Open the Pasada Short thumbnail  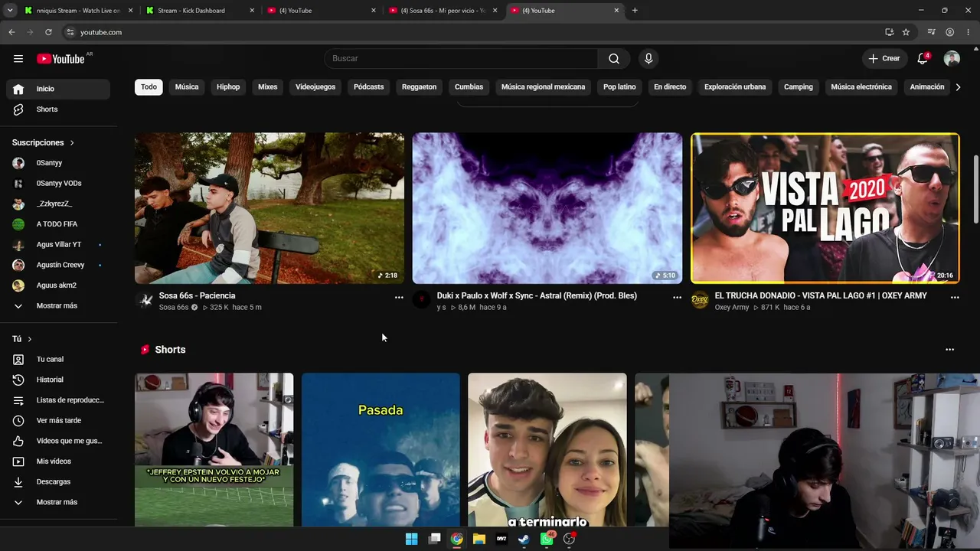click(381, 450)
